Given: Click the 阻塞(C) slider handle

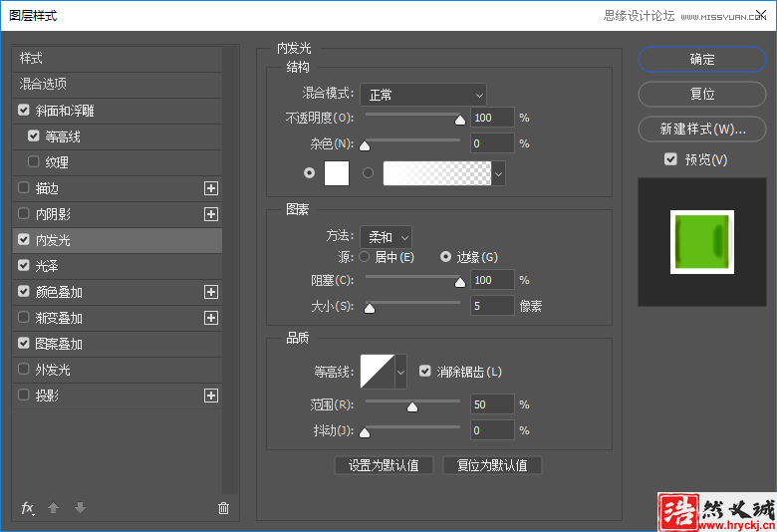Looking at the screenshot, I should click(x=460, y=283).
